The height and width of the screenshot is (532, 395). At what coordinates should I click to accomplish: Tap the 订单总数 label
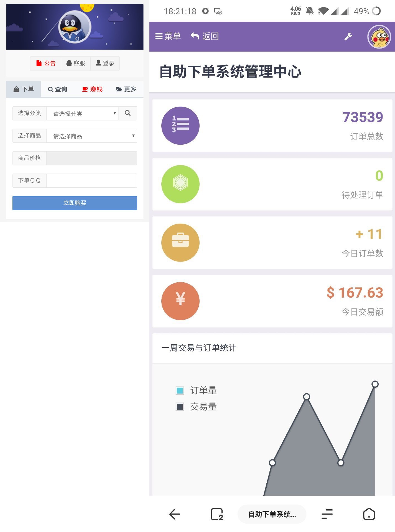(367, 137)
